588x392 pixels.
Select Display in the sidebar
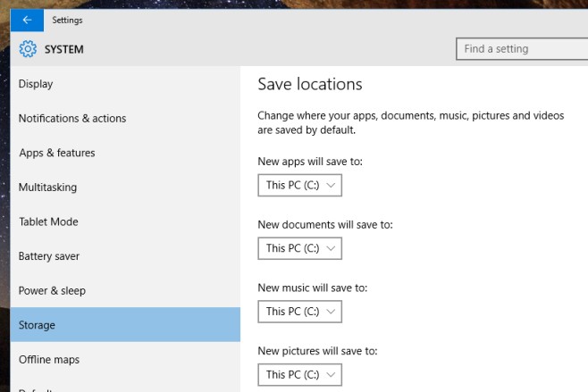coord(125,84)
